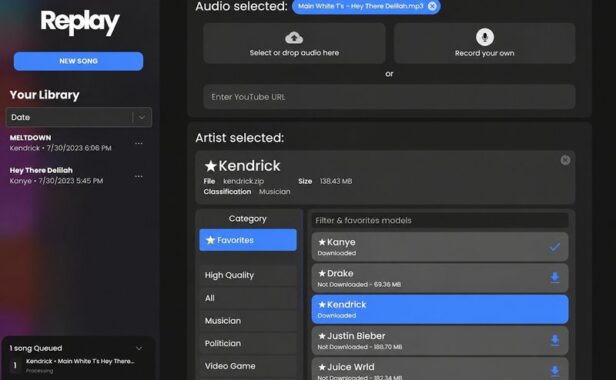
Task: Select the Video Game category
Action: pos(248,366)
